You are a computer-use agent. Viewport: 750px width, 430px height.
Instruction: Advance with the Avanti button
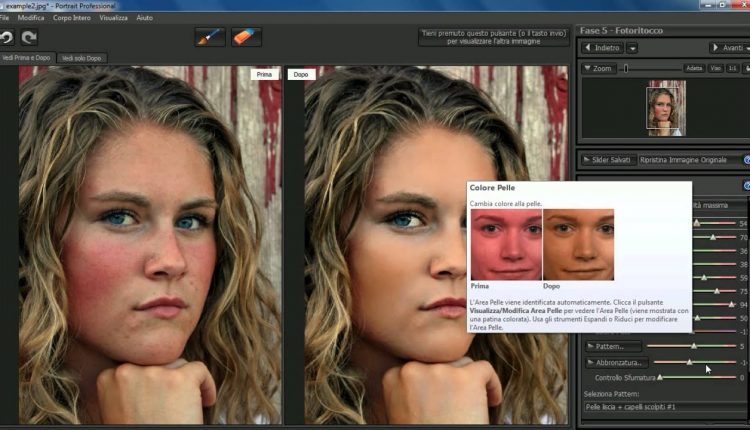(729, 48)
